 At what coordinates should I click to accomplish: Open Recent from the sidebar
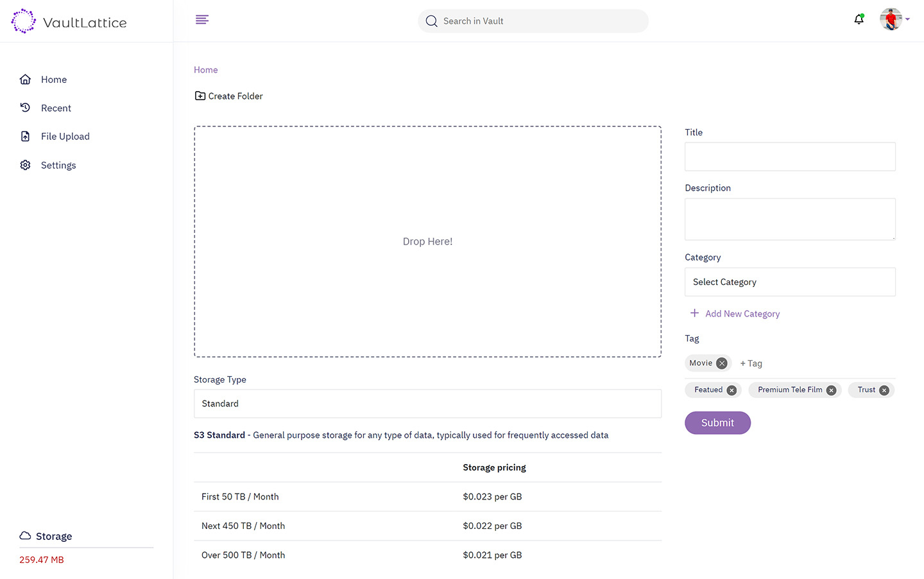(x=56, y=108)
